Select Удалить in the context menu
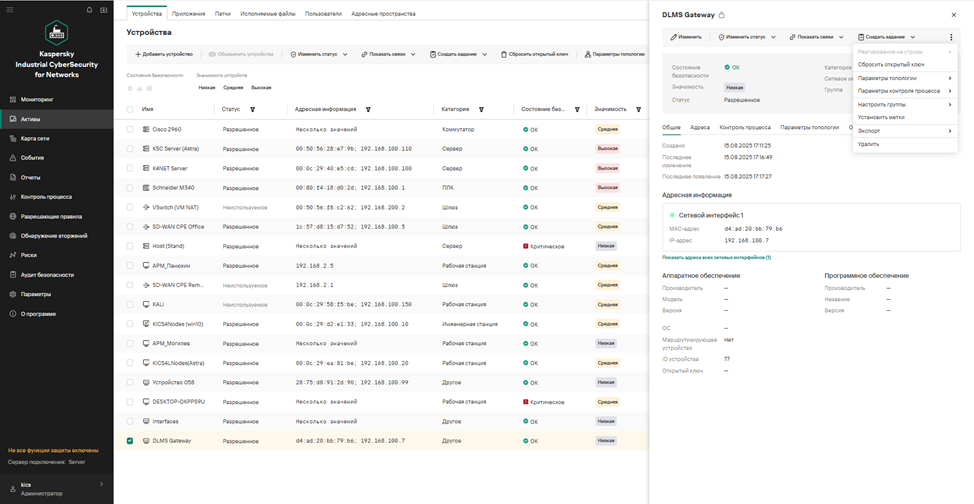 904,144
